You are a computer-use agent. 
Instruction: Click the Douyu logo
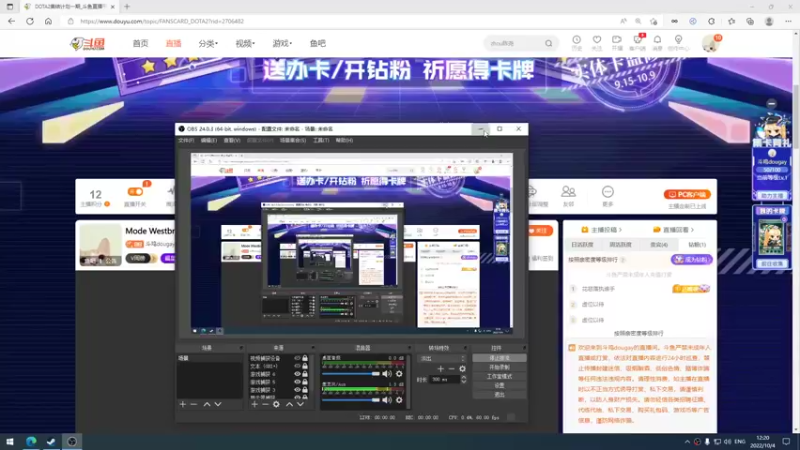pyautogui.click(x=87, y=43)
